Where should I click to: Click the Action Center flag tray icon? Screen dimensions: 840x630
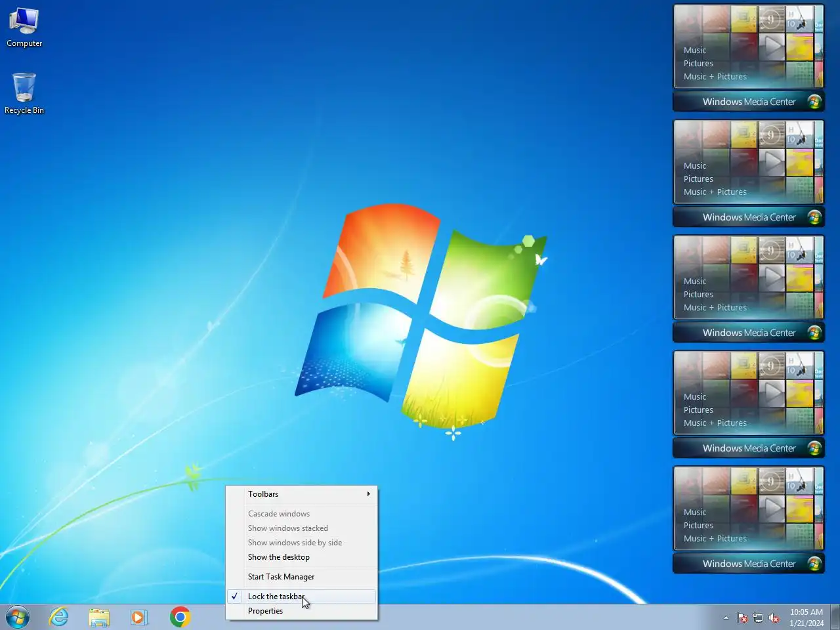point(742,618)
